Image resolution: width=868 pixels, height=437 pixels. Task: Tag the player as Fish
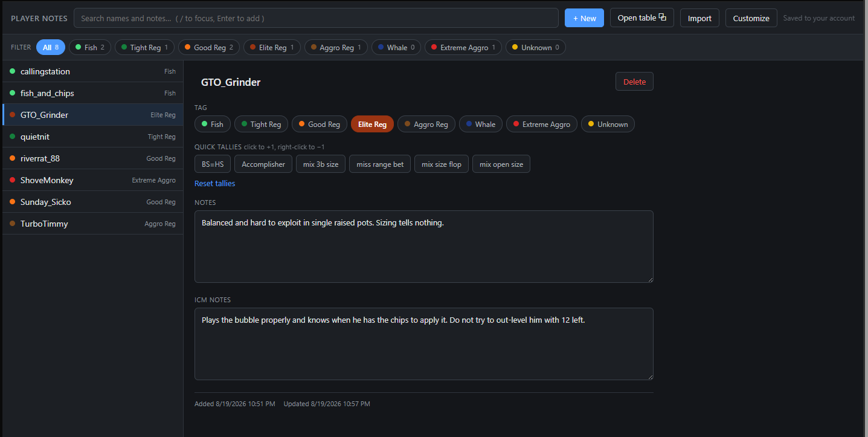213,124
